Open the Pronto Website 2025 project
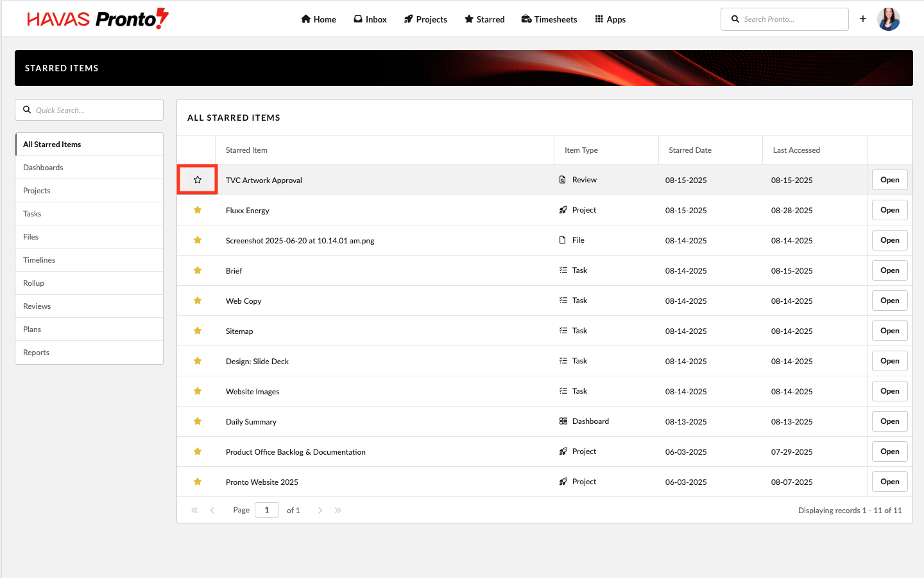Screen dimensions: 924x578 click(x=889, y=482)
